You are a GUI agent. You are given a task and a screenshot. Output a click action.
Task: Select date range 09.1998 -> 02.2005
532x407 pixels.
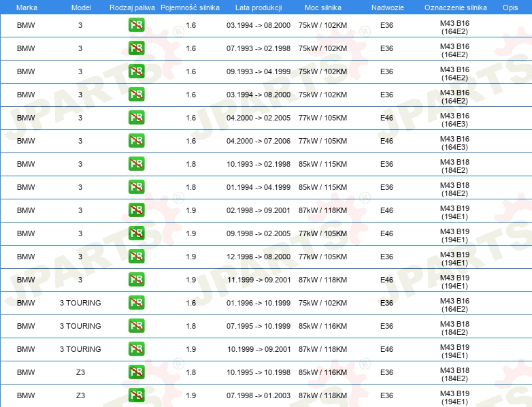coord(259,233)
